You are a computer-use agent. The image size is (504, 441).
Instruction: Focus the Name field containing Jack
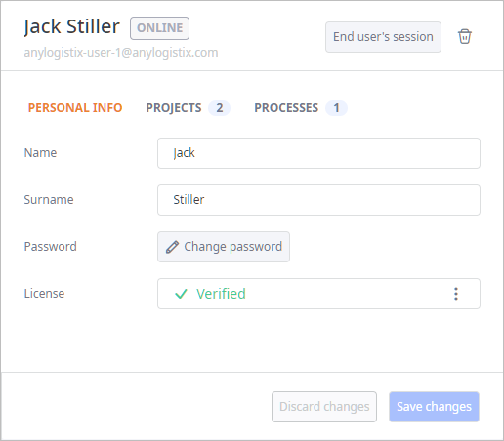(x=318, y=153)
